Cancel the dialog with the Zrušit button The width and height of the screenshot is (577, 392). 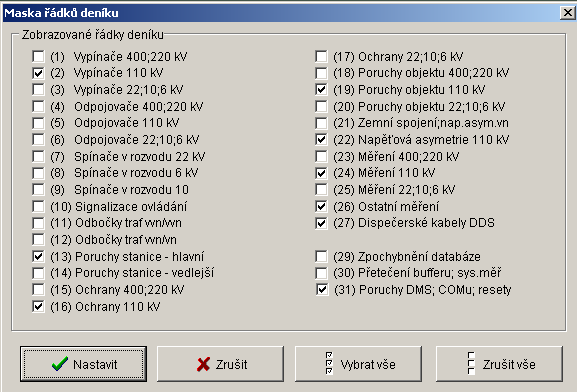(220, 364)
